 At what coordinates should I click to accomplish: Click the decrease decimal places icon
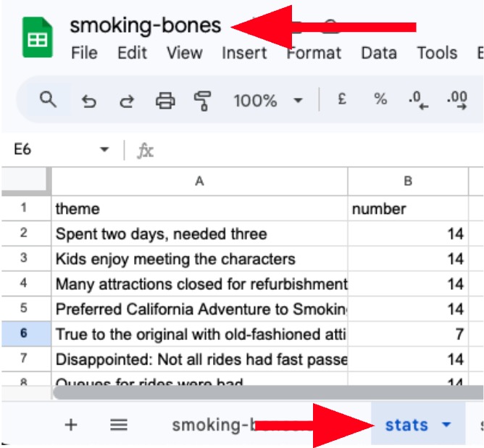pos(419,100)
